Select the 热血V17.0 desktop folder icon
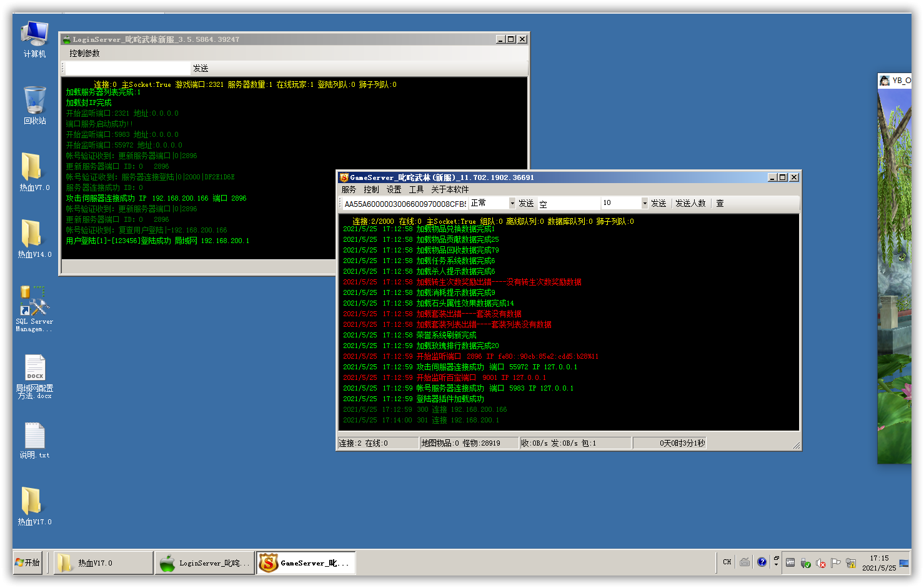Screen dimensions: 924x588 (x=34, y=506)
